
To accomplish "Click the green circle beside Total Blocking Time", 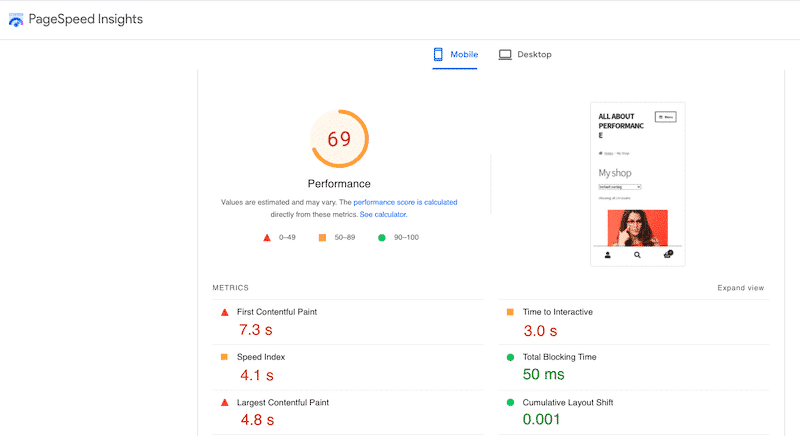I will [x=510, y=357].
